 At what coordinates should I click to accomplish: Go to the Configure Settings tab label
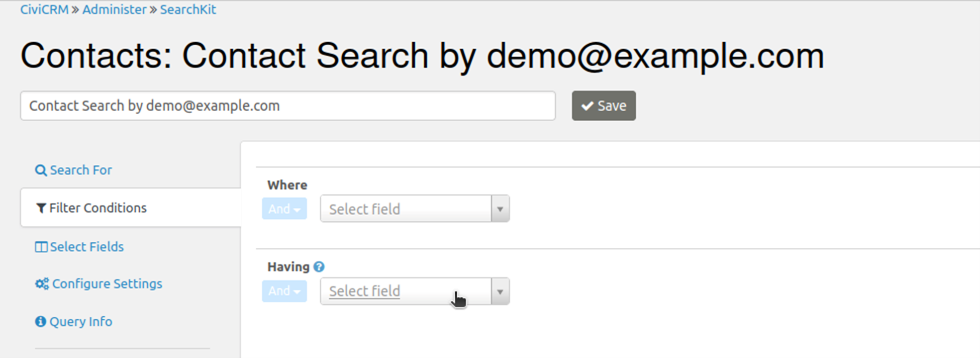[107, 284]
